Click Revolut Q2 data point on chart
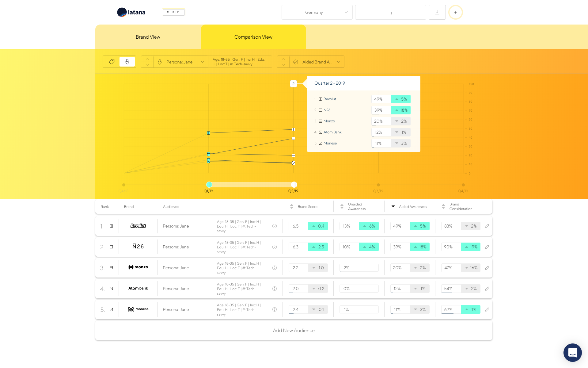The width and height of the screenshot is (588, 368). click(x=294, y=129)
